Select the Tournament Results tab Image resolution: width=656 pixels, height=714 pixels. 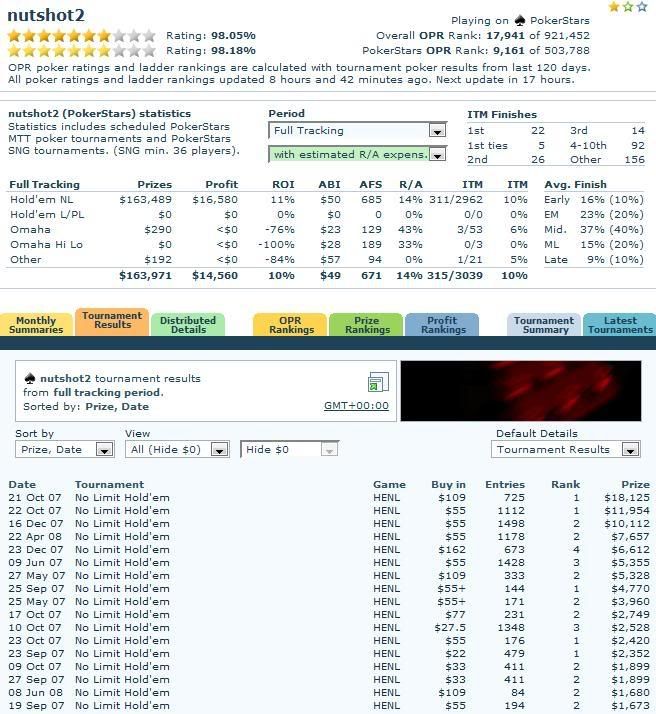coord(112,322)
